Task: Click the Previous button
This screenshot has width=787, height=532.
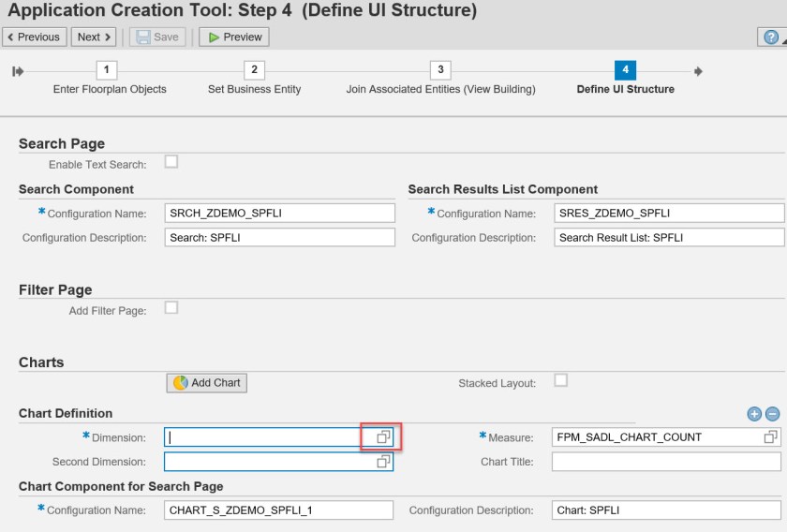Action: 34,37
